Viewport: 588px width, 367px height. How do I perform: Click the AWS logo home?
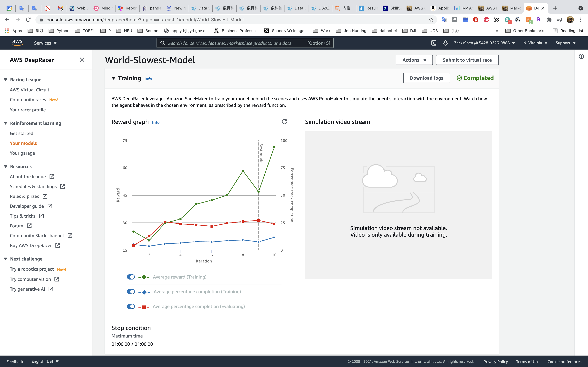[18, 43]
